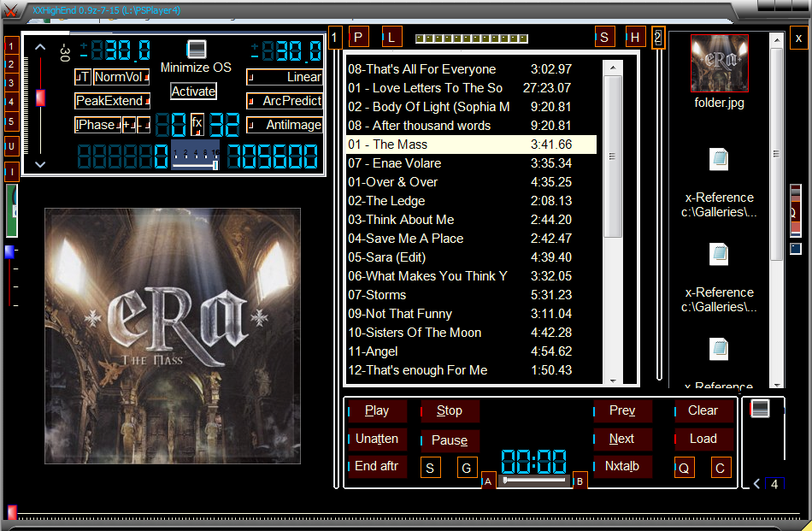
Task: Click the XXHighEnd logo icon in title bar
Action: coord(10,10)
